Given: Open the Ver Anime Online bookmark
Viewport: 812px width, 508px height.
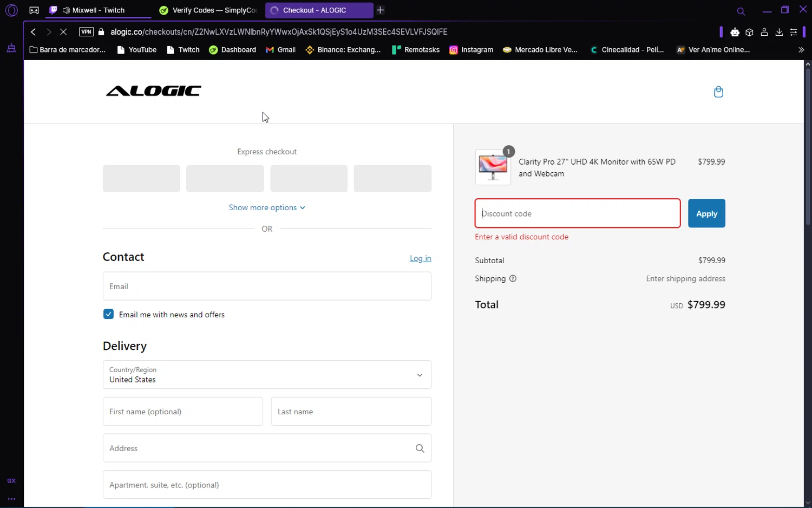Looking at the screenshot, I should point(713,50).
